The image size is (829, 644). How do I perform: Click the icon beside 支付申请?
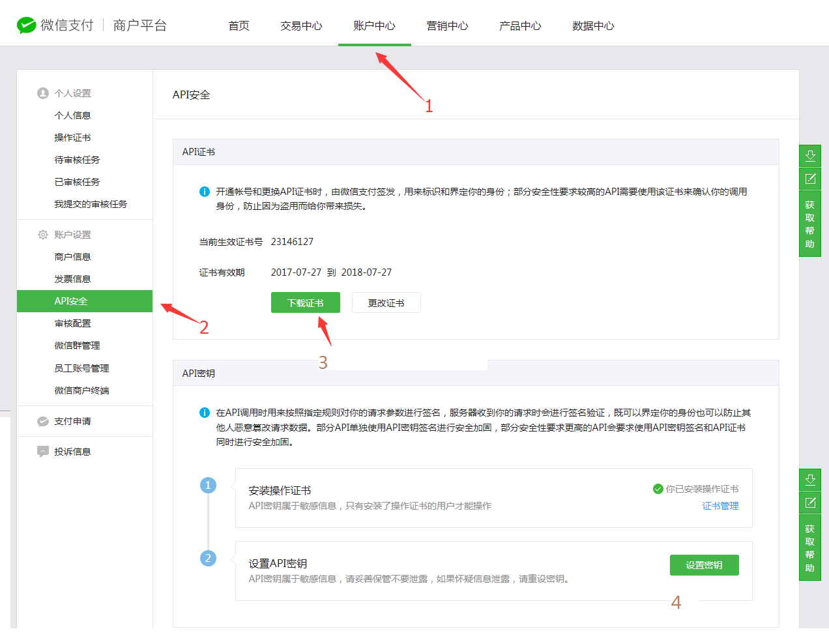tap(42, 421)
